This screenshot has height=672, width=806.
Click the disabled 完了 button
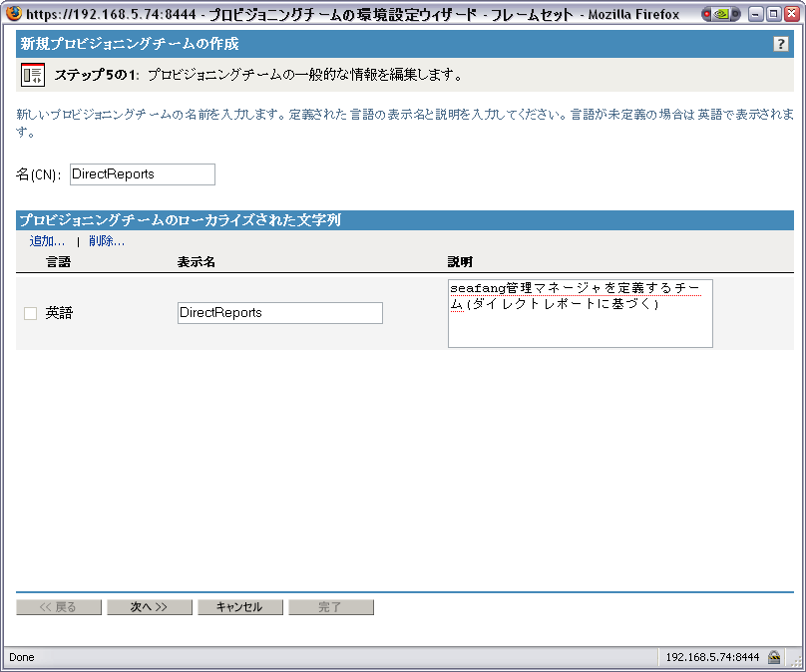pos(331,607)
